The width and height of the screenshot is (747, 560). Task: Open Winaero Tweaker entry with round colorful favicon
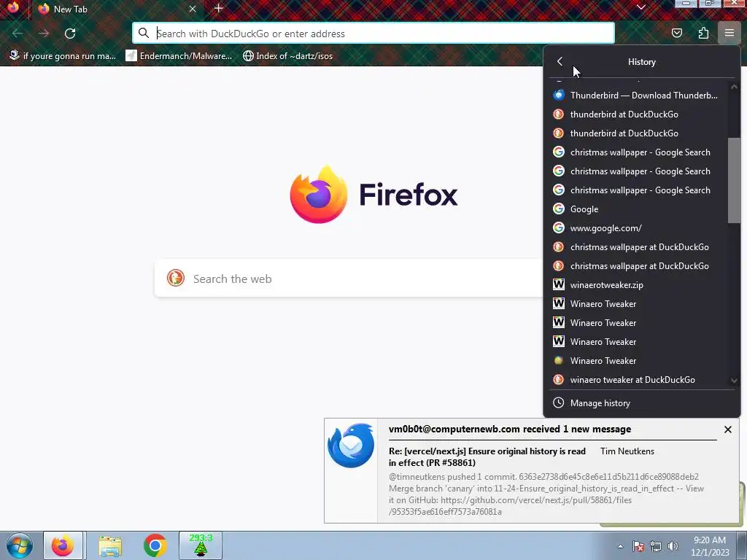tap(638, 360)
